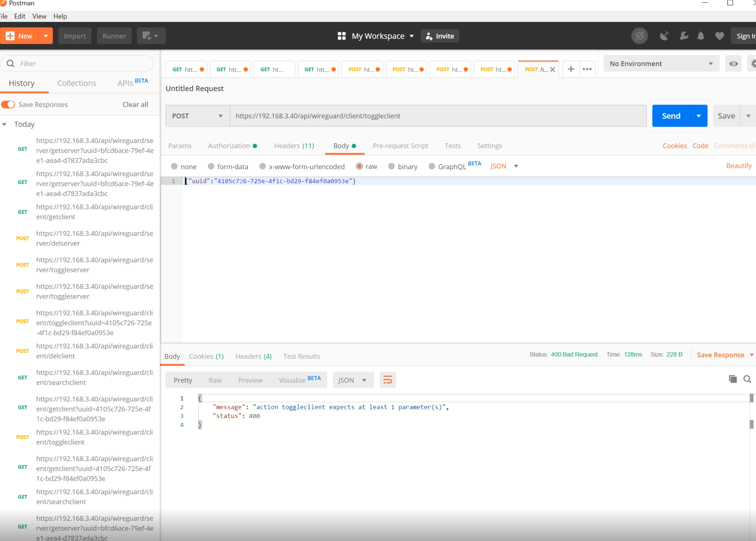Viewport: 756px width, 541px height.
Task: Toggle sync using the crossed-circle icon
Action: tap(639, 36)
